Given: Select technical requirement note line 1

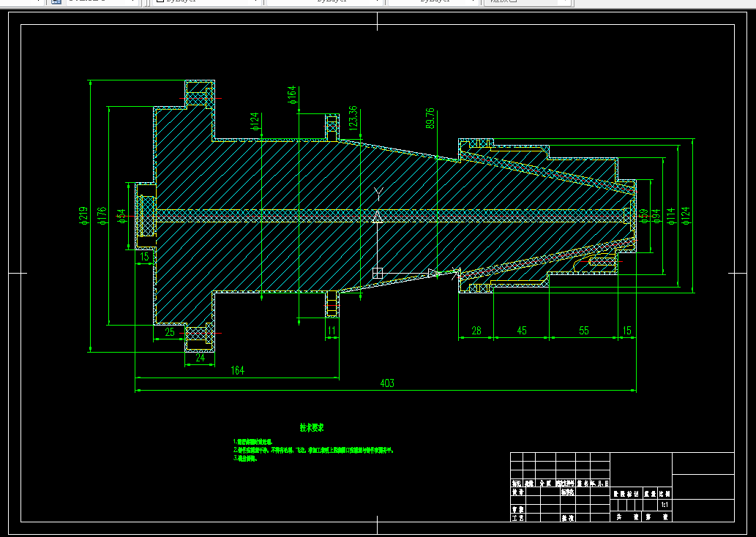Looking at the screenshot, I should [x=252, y=442].
